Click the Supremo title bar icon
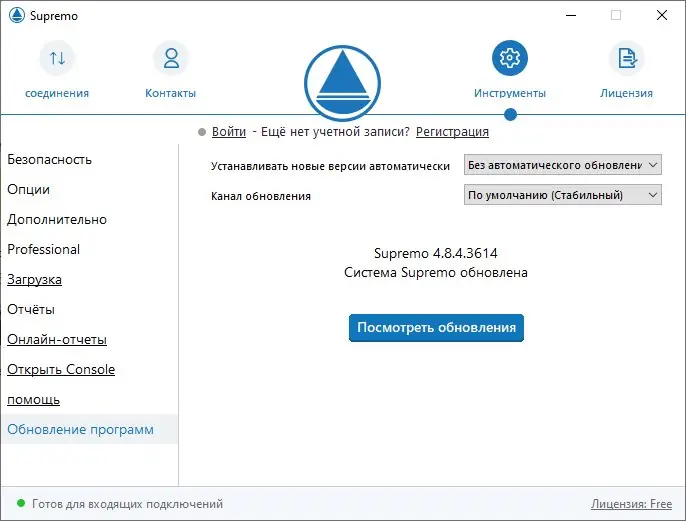 click(x=17, y=16)
